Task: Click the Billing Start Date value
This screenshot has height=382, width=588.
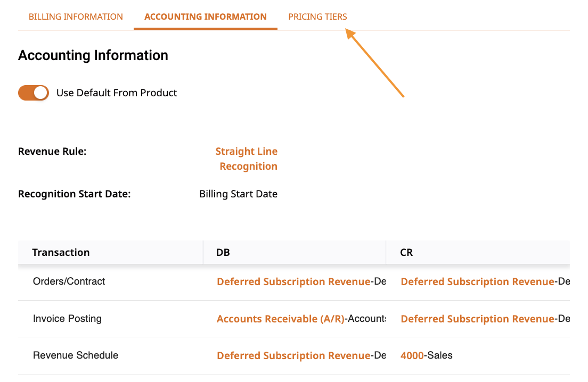Action: (x=239, y=194)
